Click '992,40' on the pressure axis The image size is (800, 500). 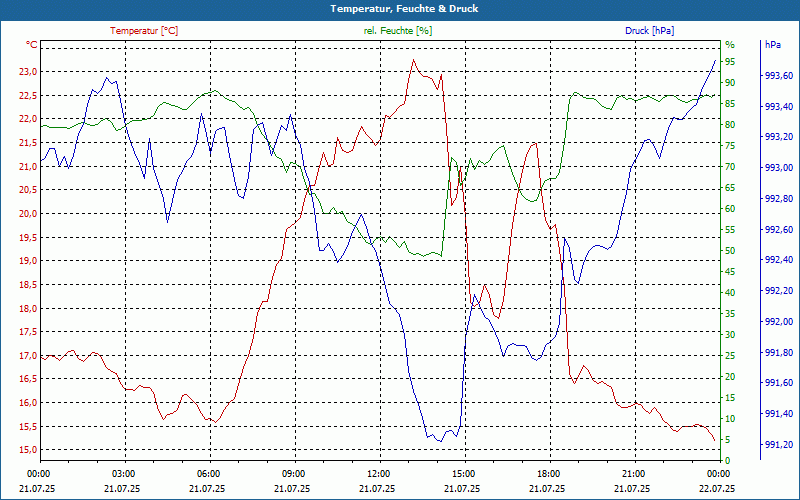click(779, 260)
